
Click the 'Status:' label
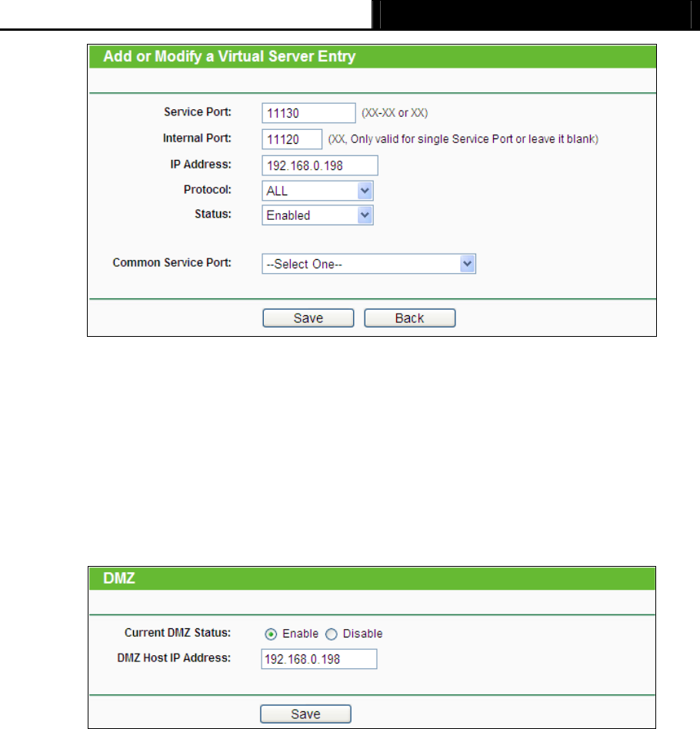pyautogui.click(x=212, y=214)
